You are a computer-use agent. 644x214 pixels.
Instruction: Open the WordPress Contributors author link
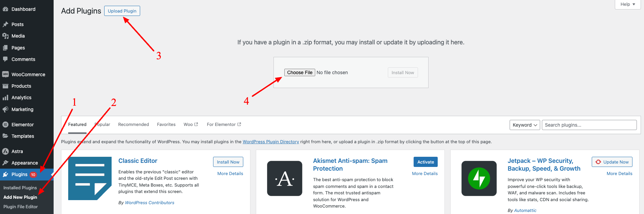[150, 202]
